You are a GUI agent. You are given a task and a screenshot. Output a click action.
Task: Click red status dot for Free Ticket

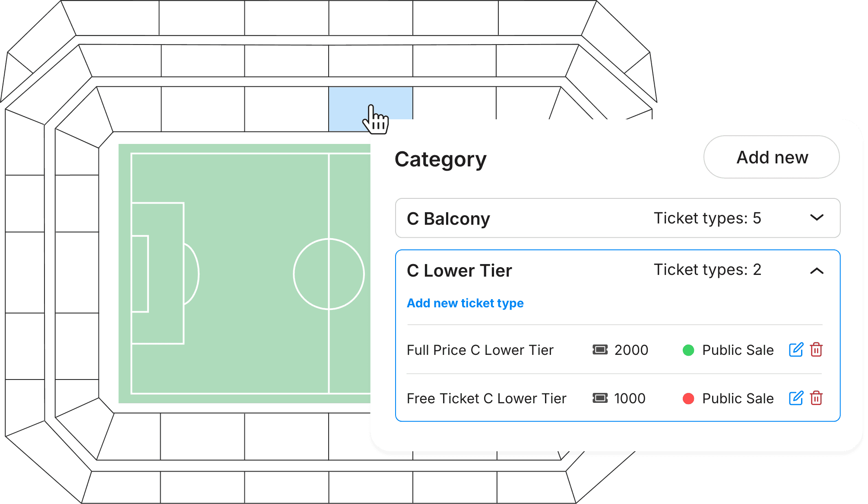(x=688, y=399)
